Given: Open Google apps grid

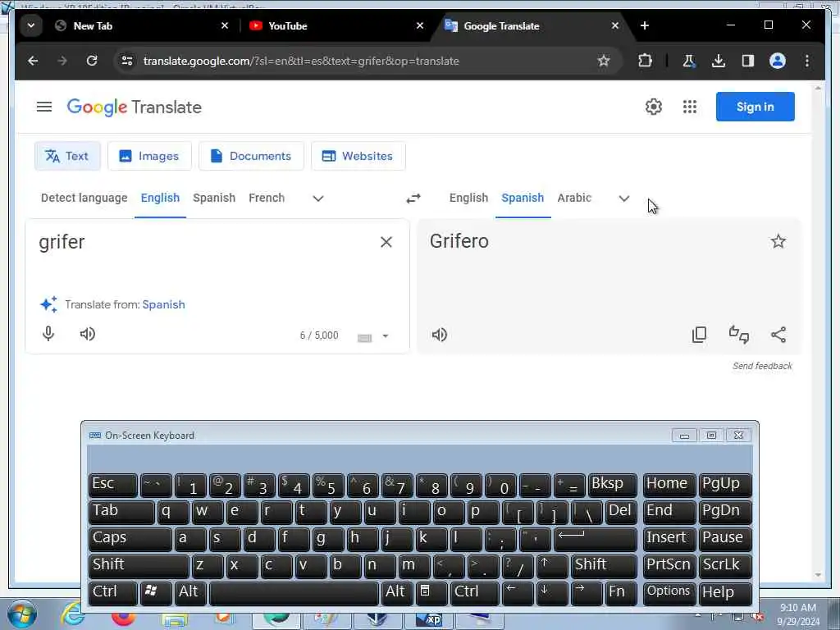Looking at the screenshot, I should [690, 107].
